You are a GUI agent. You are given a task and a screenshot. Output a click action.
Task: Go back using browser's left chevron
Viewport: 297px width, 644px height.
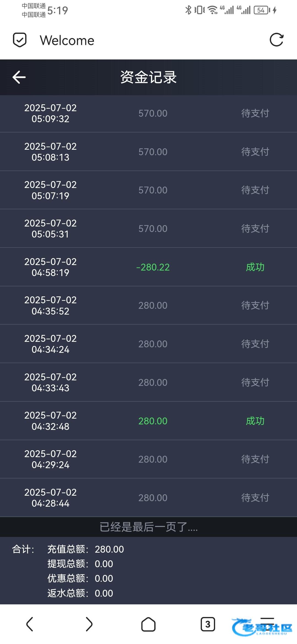[x=30, y=624]
